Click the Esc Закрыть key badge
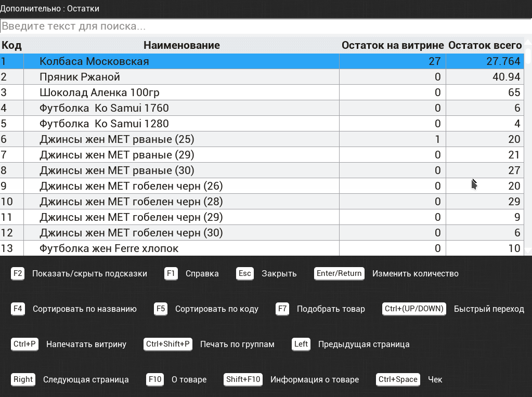 click(244, 273)
